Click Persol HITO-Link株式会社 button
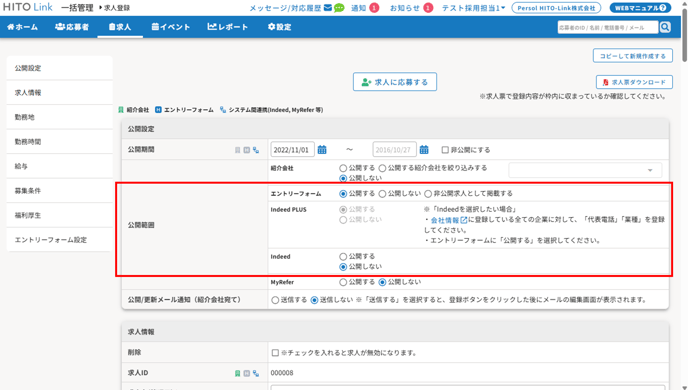The image size is (688, 390). pyautogui.click(x=556, y=8)
